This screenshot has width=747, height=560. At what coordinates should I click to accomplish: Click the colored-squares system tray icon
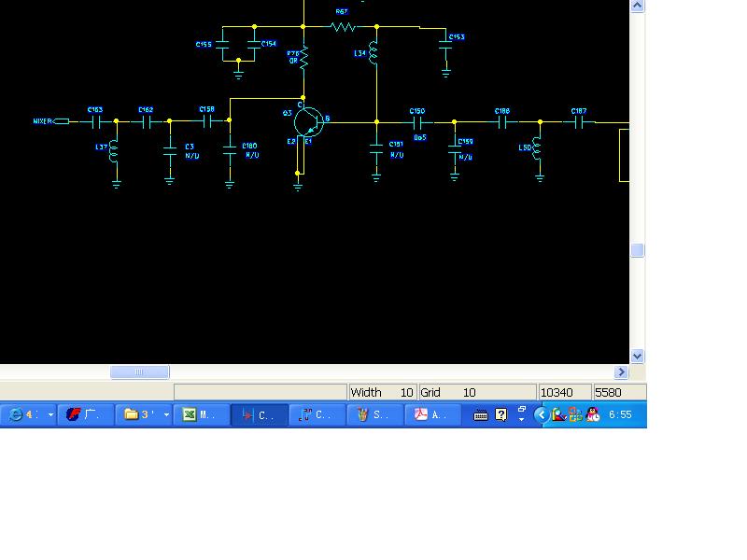(575, 414)
